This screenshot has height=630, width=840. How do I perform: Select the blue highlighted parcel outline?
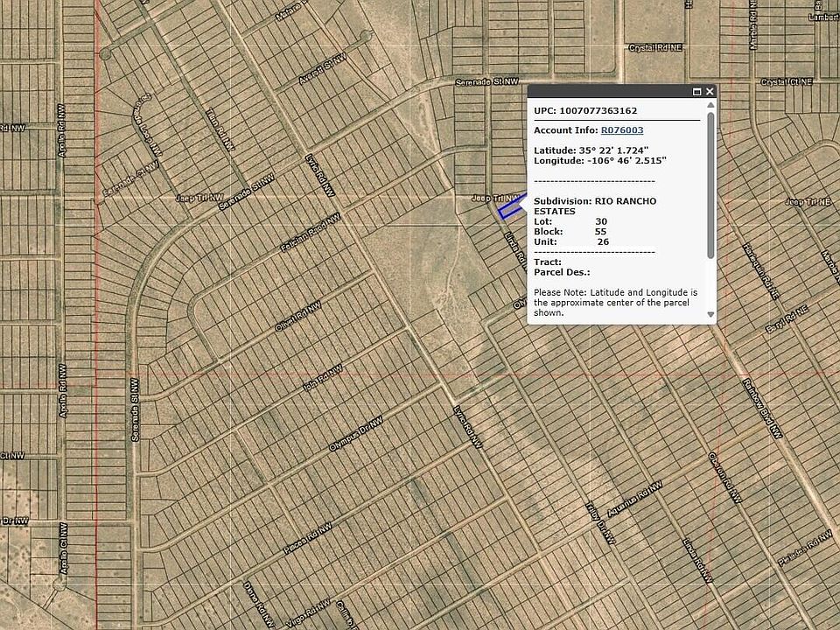512,207
